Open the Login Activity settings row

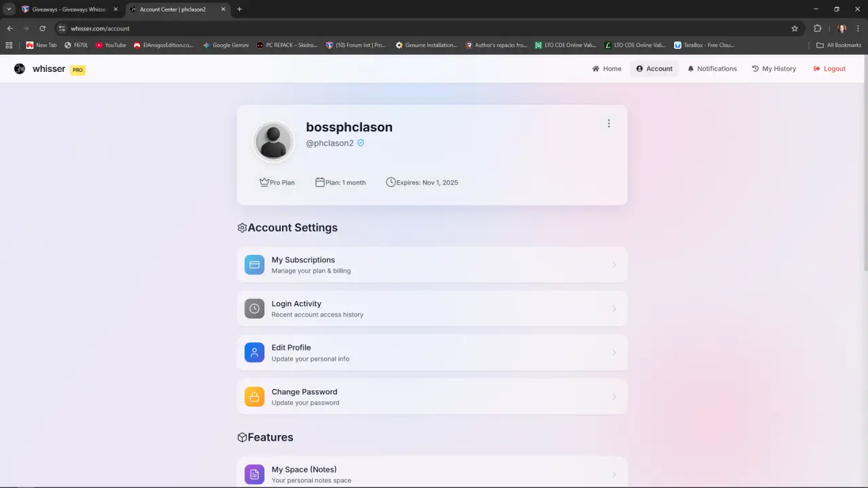tap(432, 308)
